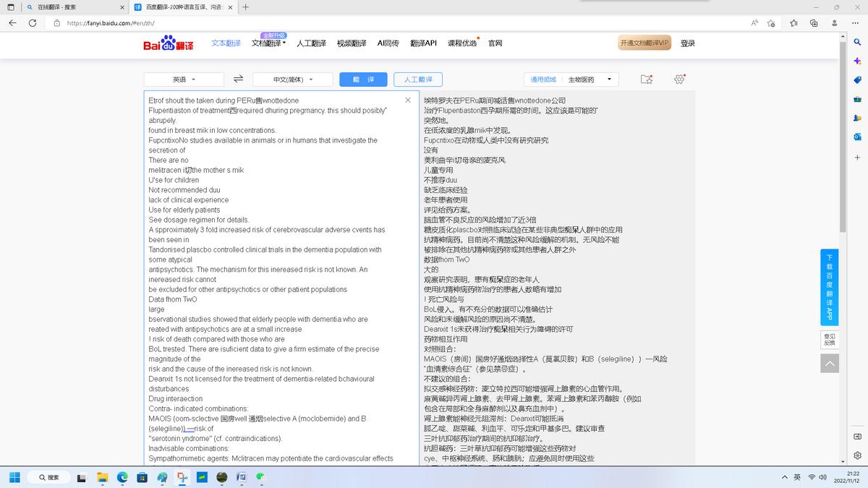Switch the 英 input language indicator in tray
Image resolution: width=868 pixels, height=488 pixels.
click(x=798, y=477)
